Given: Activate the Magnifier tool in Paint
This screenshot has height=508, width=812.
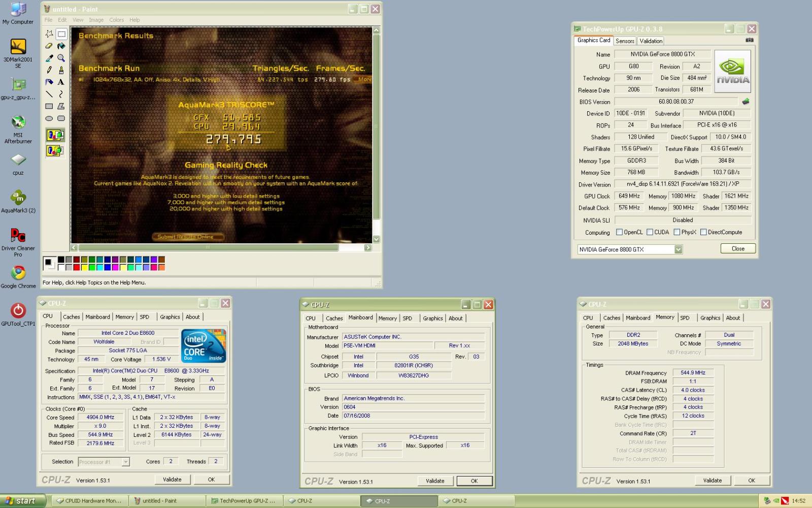Looking at the screenshot, I should (x=61, y=58).
